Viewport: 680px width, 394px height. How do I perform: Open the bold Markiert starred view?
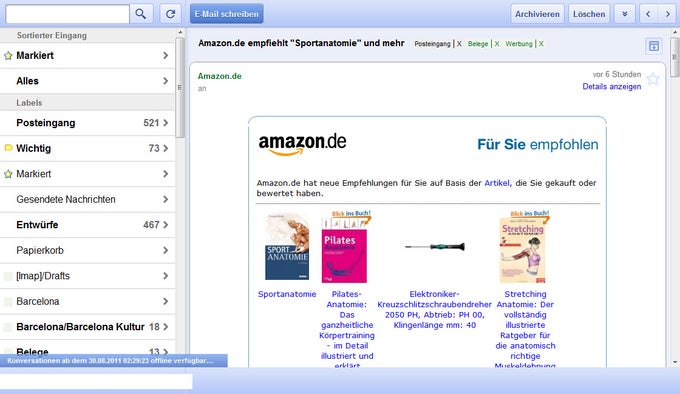click(x=88, y=55)
